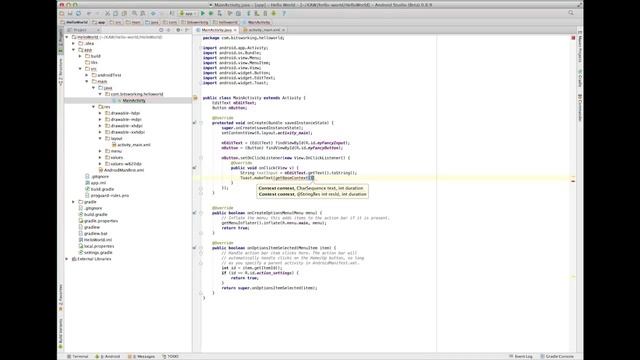Select gradlew.bat file in tree
Screen dimensions: 640x360
[x=96, y=233]
